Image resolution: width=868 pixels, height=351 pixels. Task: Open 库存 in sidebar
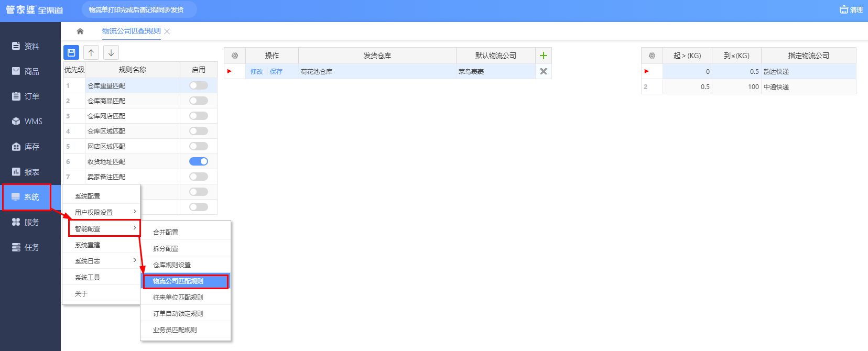pos(30,147)
